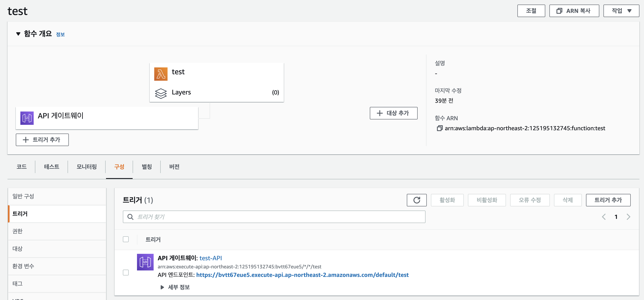644x300 pixels.
Task: Collapse the 함수 개요 section
Action: [x=18, y=34]
